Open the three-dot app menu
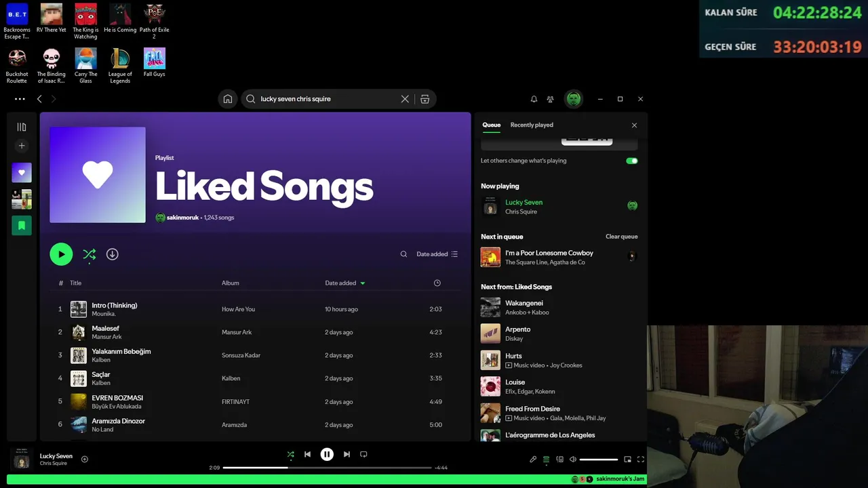This screenshot has height=488, width=868. (20, 99)
